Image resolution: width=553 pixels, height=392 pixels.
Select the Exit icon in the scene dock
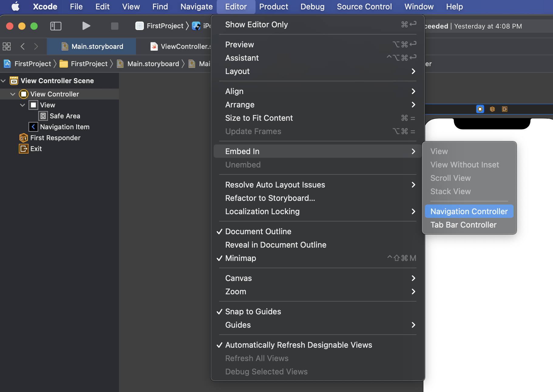505,109
